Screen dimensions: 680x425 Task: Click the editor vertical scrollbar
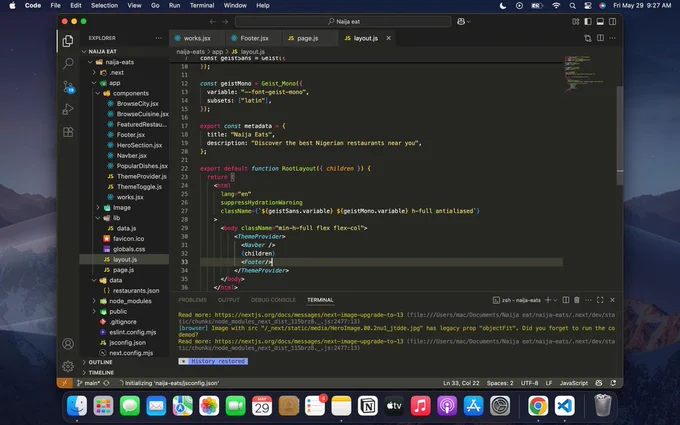point(620,135)
